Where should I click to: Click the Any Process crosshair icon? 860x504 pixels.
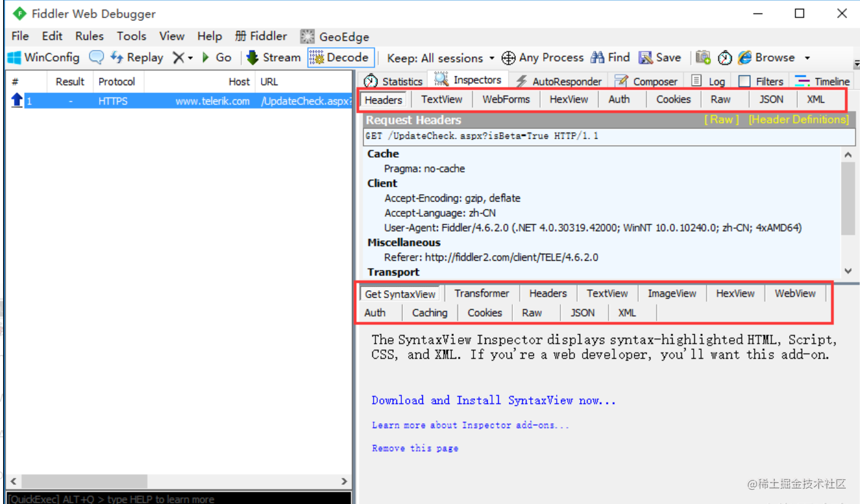[x=509, y=59]
